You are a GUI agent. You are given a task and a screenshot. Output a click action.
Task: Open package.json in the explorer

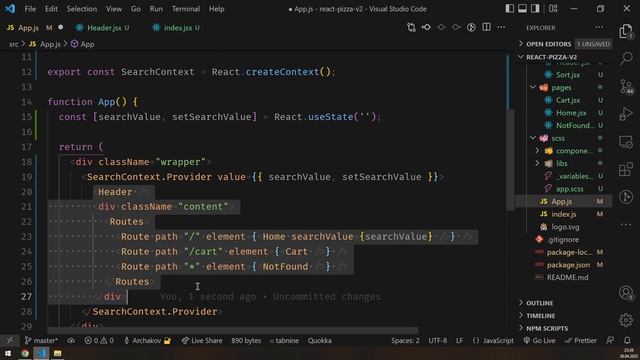pyautogui.click(x=568, y=264)
